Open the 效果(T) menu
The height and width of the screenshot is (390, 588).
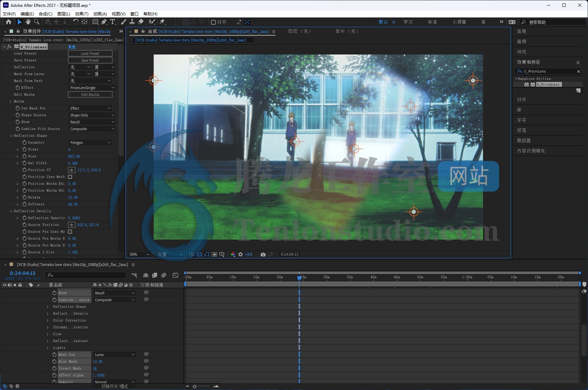82,14
